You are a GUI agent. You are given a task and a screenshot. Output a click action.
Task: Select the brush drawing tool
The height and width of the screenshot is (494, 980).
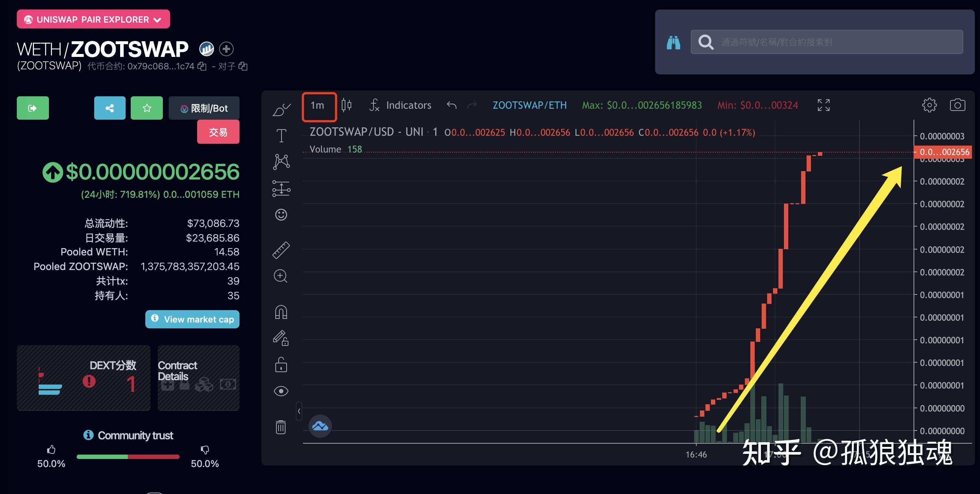pyautogui.click(x=282, y=109)
